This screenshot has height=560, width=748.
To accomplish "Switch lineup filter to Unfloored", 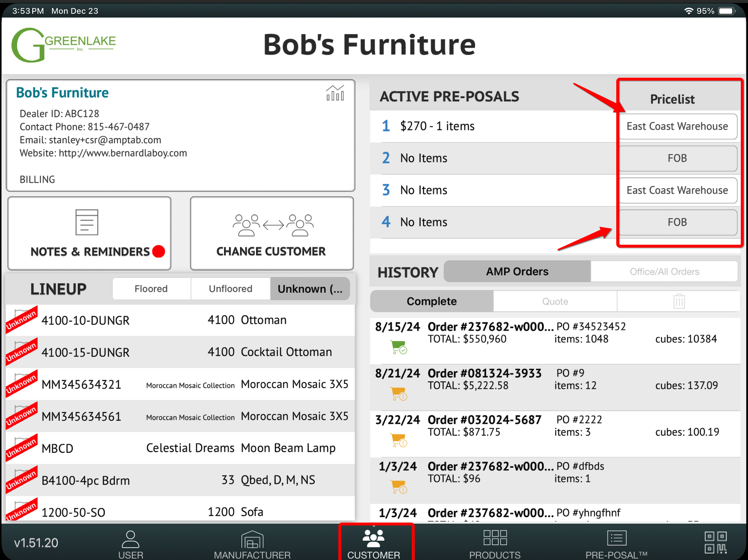I will pos(230,289).
